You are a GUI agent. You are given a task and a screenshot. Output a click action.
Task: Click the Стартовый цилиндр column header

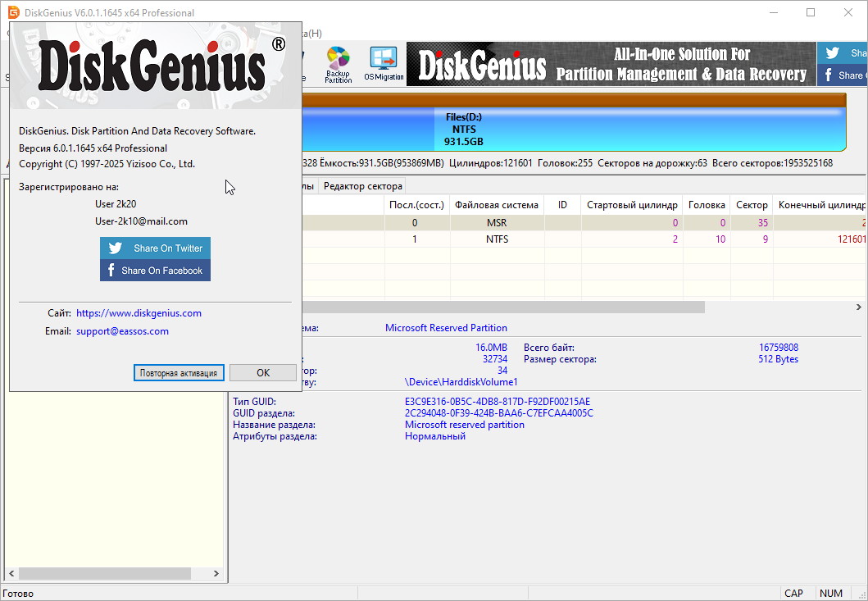tap(632, 205)
